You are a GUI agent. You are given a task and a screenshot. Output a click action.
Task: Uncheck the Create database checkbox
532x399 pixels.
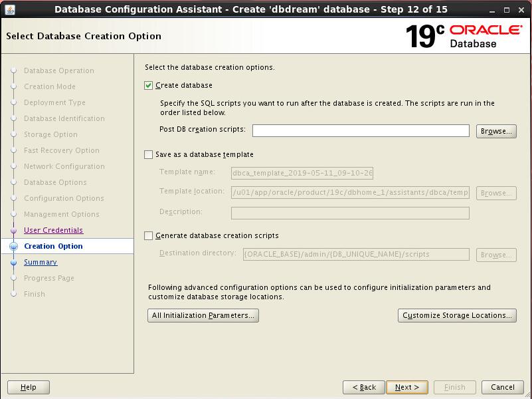(149, 86)
